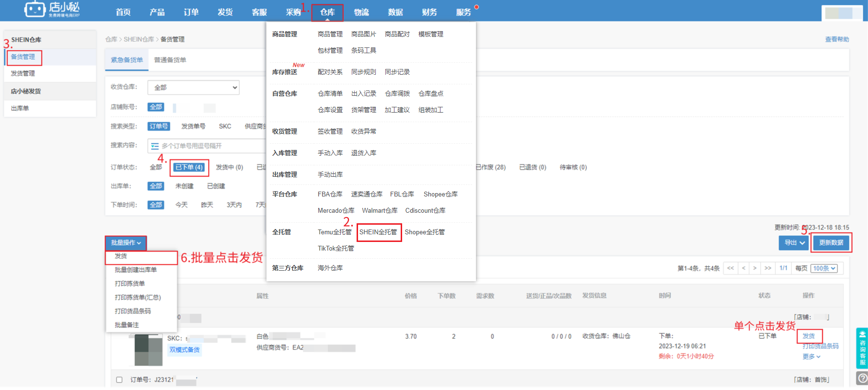This screenshot has width=868, height=390.
Task: Select the 已下单 (4) order status filter
Action: click(x=189, y=167)
